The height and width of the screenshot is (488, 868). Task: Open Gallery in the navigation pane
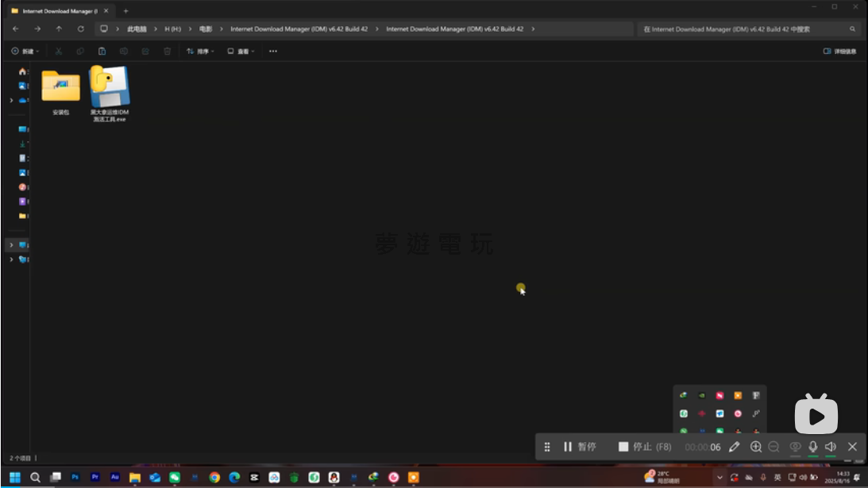point(23,86)
